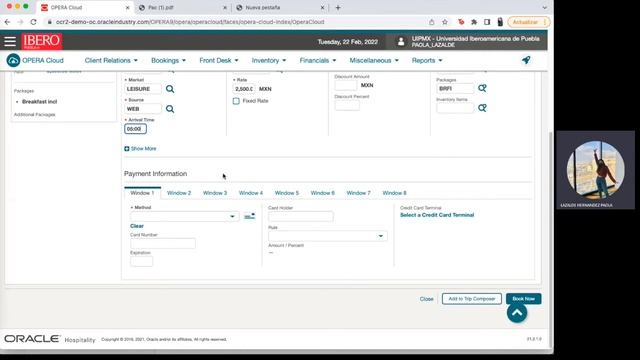Click the Packages BRFI input field
The width and height of the screenshot is (640, 360).
455,88
